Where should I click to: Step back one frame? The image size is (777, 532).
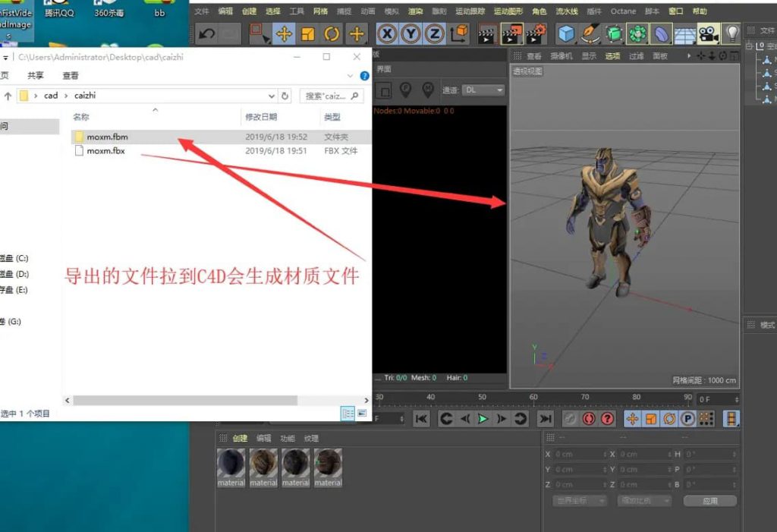point(465,419)
